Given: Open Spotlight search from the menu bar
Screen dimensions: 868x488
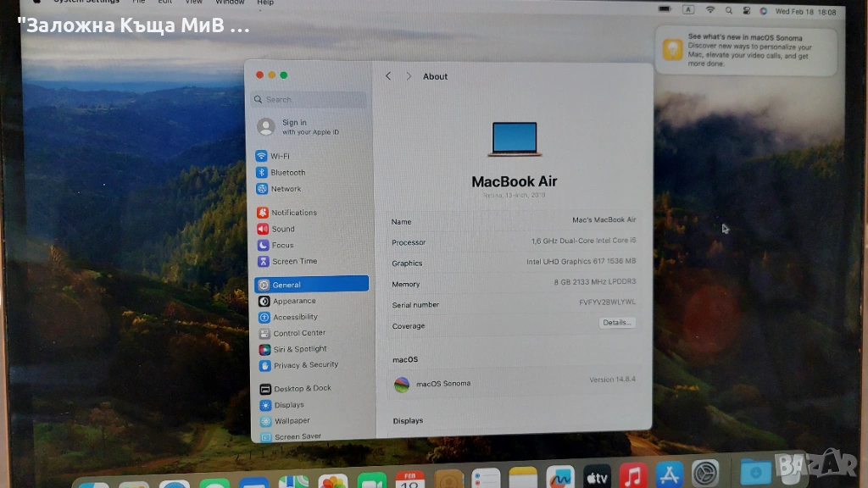Looking at the screenshot, I should [728, 10].
